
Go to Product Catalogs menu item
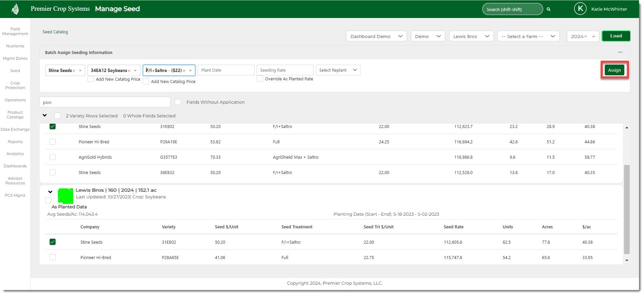15,115
